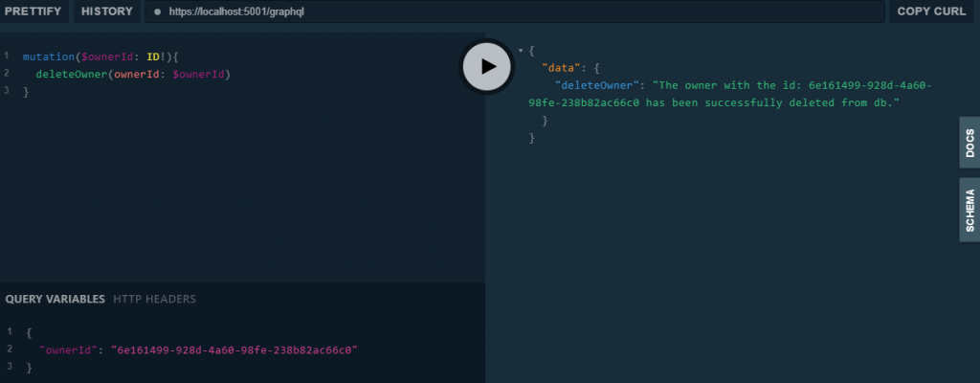Click the ownerId GUID value in query variables
This screenshot has height=383, width=980.
click(x=234, y=349)
